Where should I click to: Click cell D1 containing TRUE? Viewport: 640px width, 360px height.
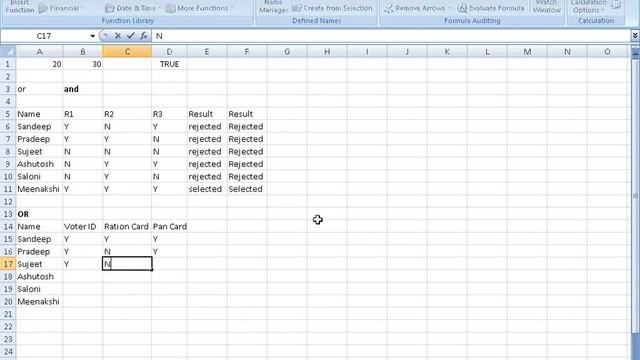pyautogui.click(x=169, y=64)
